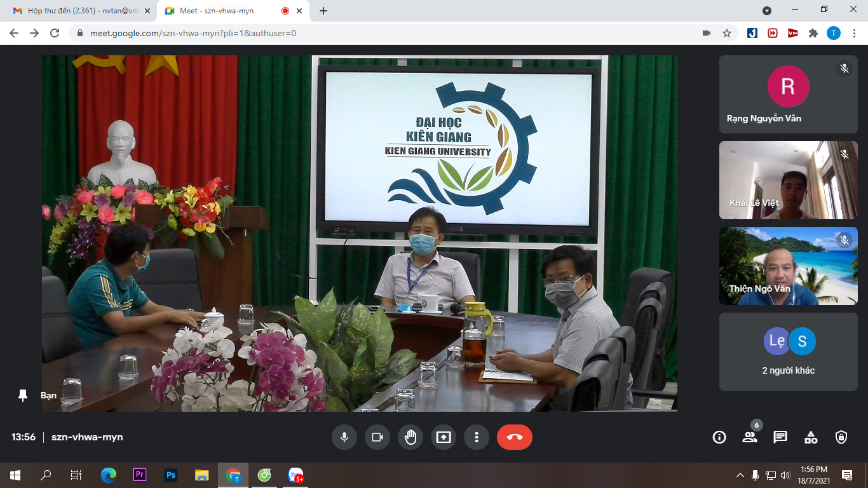Viewport: 868px width, 488px height.
Task: Open the Windows Start menu
Action: click(15, 475)
